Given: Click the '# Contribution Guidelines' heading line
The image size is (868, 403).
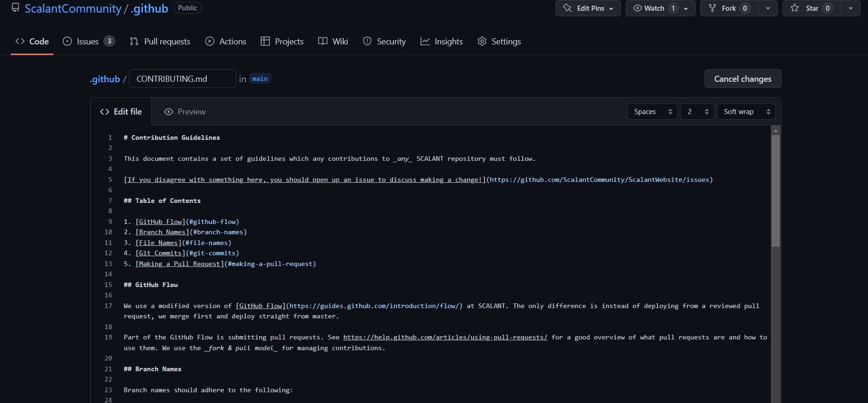Looking at the screenshot, I should click(x=171, y=137).
